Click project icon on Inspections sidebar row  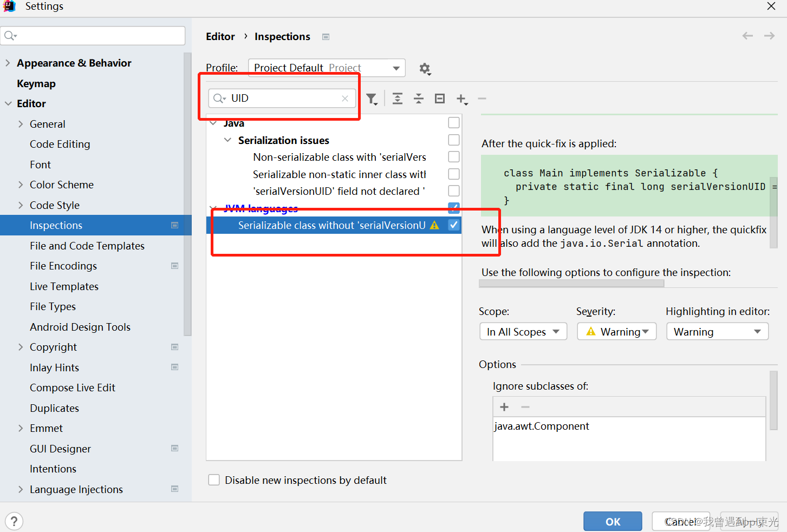(x=175, y=225)
